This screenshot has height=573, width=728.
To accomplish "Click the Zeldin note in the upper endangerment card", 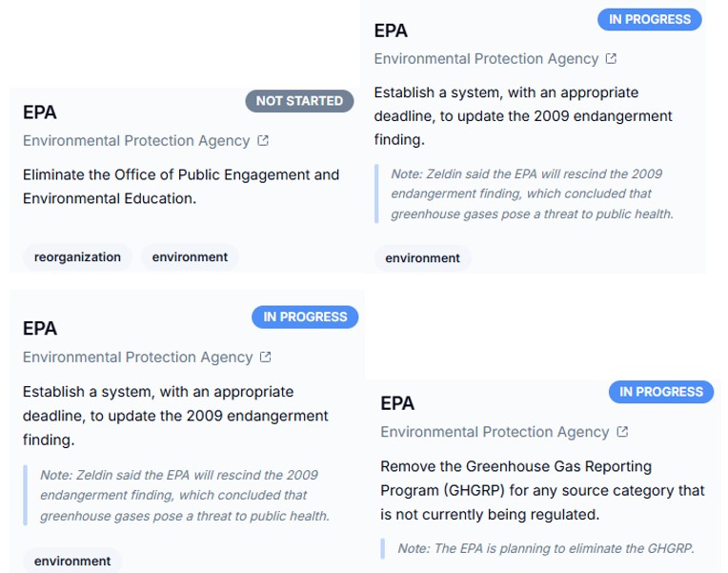I will (532, 194).
